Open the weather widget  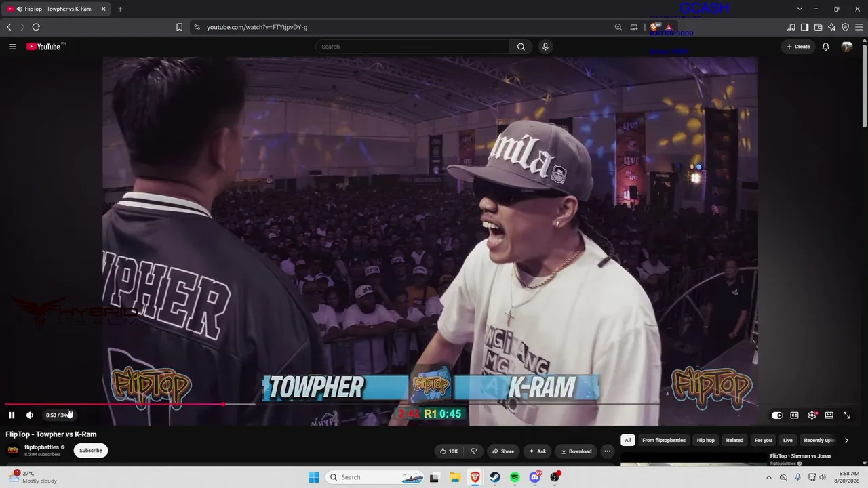pyautogui.click(x=34, y=477)
